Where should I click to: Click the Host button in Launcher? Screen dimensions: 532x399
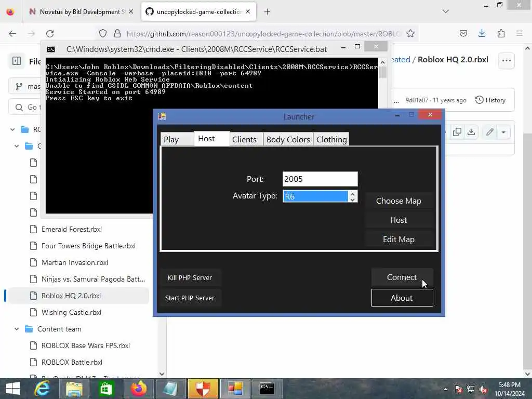398,220
